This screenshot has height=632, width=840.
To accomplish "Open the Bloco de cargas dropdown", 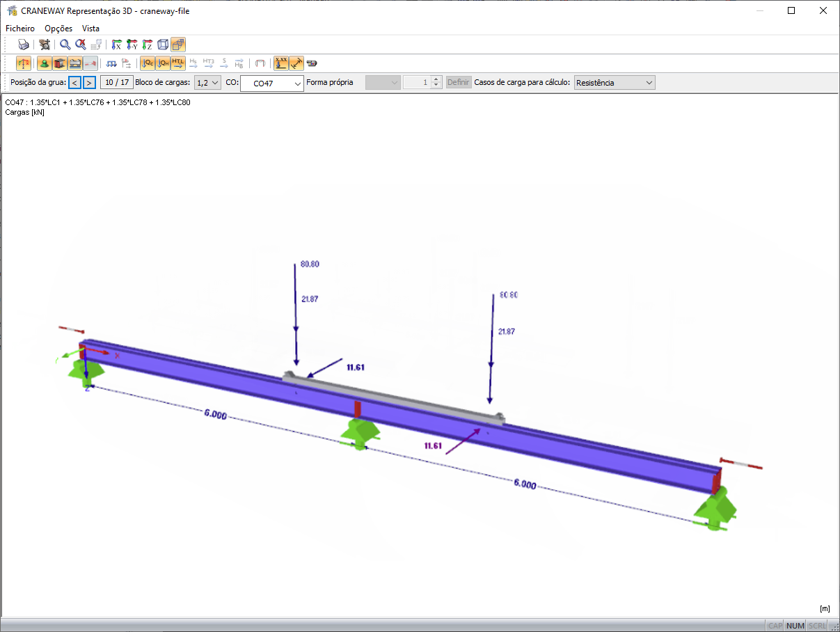I will (207, 83).
